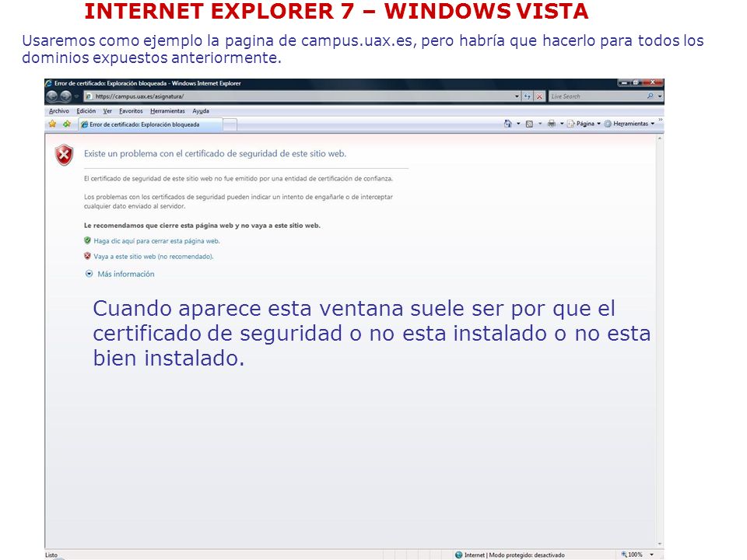Click 'Haga clic aquí para cerrar esta página web'
This screenshot has width=747, height=560.
point(156,241)
